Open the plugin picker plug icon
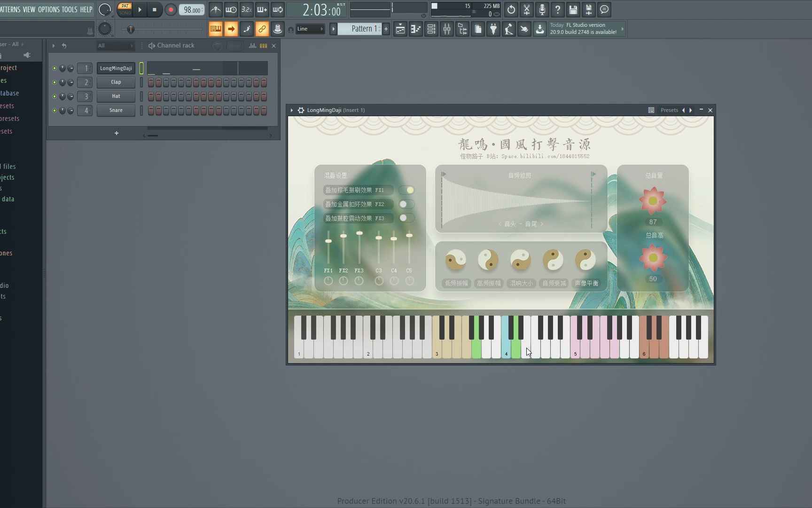Screen dimensions: 812x508 [x=493, y=29]
